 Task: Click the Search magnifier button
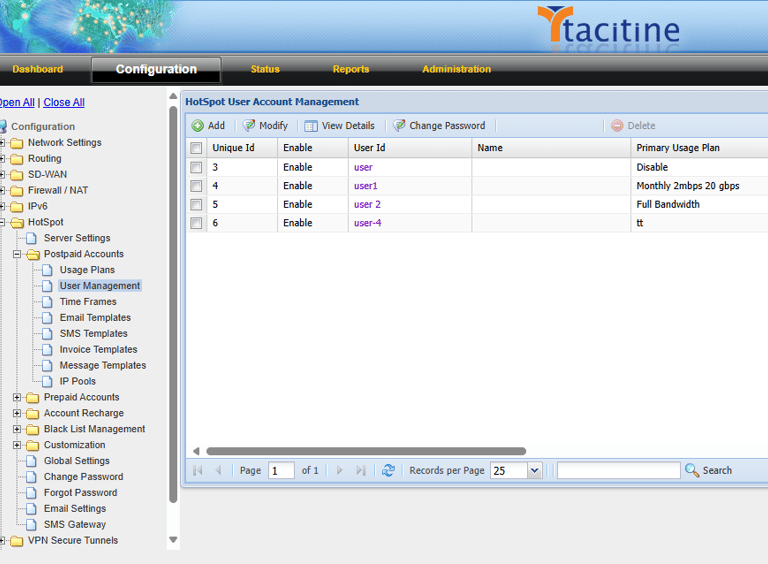pyautogui.click(x=708, y=470)
